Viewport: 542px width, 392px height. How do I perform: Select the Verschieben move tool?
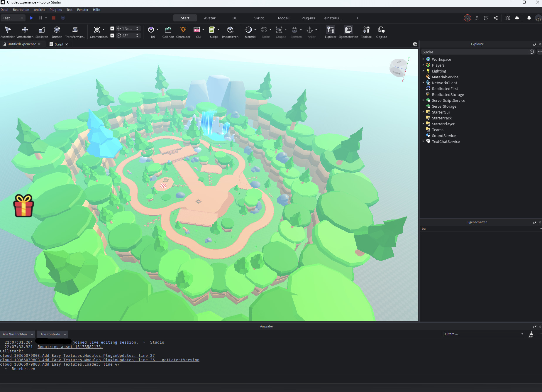point(25,32)
